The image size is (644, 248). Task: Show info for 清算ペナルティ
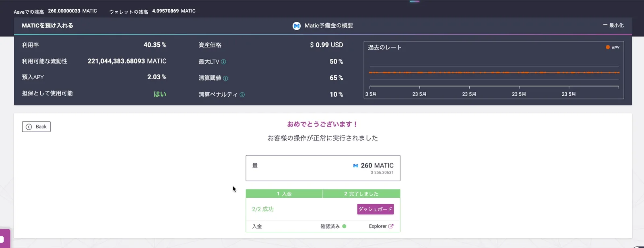click(242, 95)
